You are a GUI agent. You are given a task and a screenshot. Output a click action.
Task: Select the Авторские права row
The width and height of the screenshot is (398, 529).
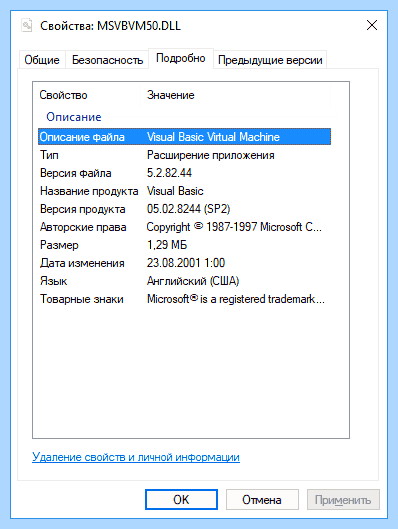[x=184, y=227]
